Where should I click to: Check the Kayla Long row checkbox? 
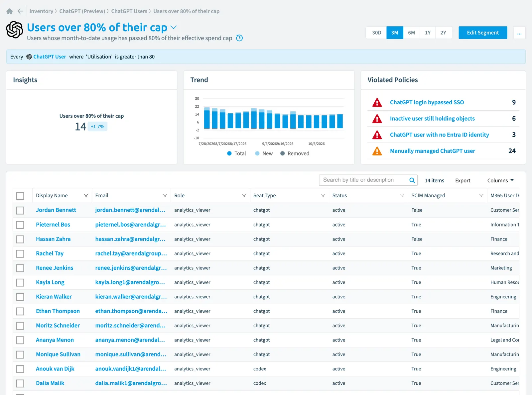(x=20, y=282)
